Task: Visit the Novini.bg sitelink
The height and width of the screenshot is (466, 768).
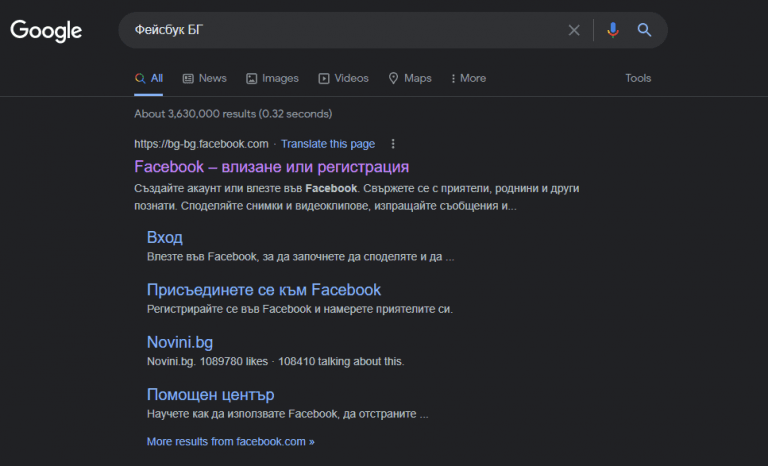Action: (180, 342)
